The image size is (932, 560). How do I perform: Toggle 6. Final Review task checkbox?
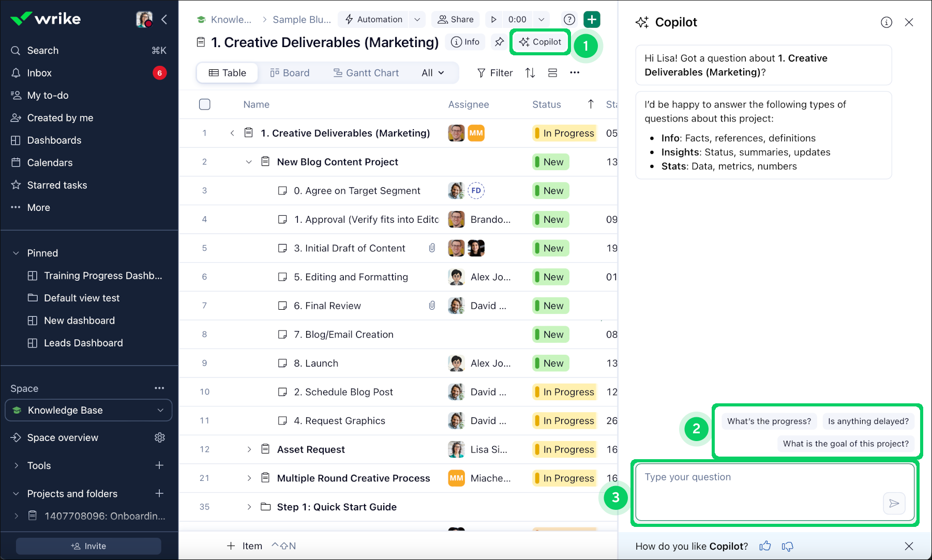coord(282,306)
